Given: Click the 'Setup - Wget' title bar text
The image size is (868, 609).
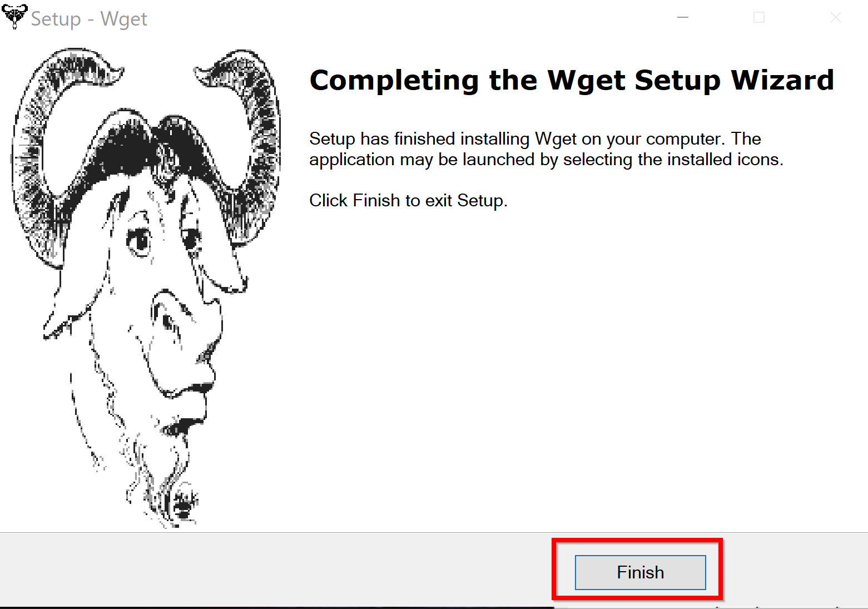Looking at the screenshot, I should click(89, 19).
